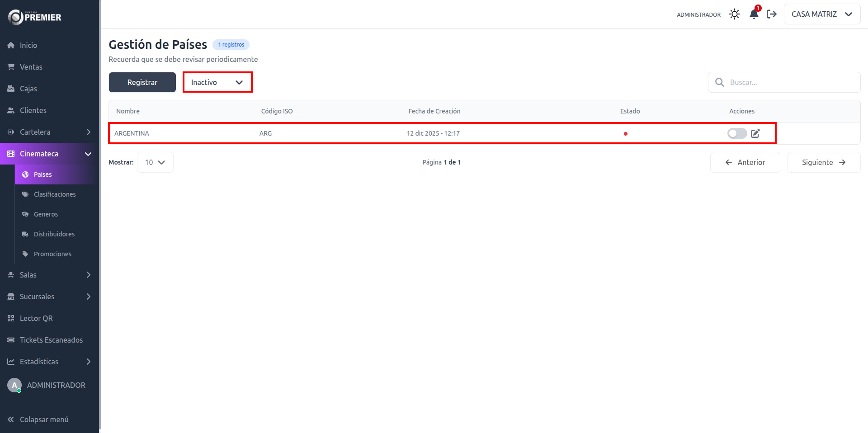Activate the ARGENTINA status switch

[x=737, y=133]
